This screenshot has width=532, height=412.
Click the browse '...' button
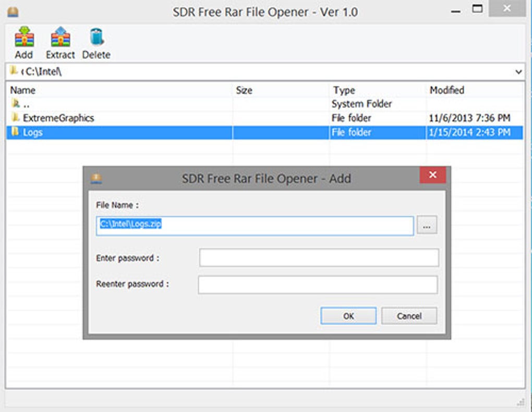427,225
